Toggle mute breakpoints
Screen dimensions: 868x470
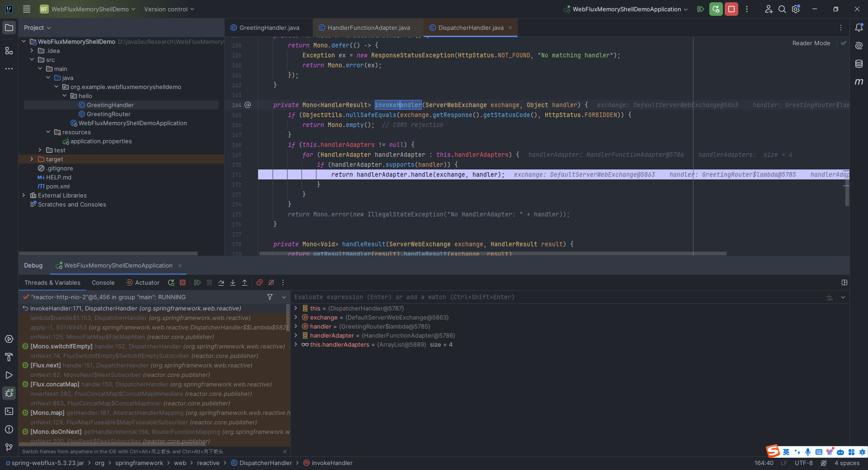pyautogui.click(x=271, y=283)
